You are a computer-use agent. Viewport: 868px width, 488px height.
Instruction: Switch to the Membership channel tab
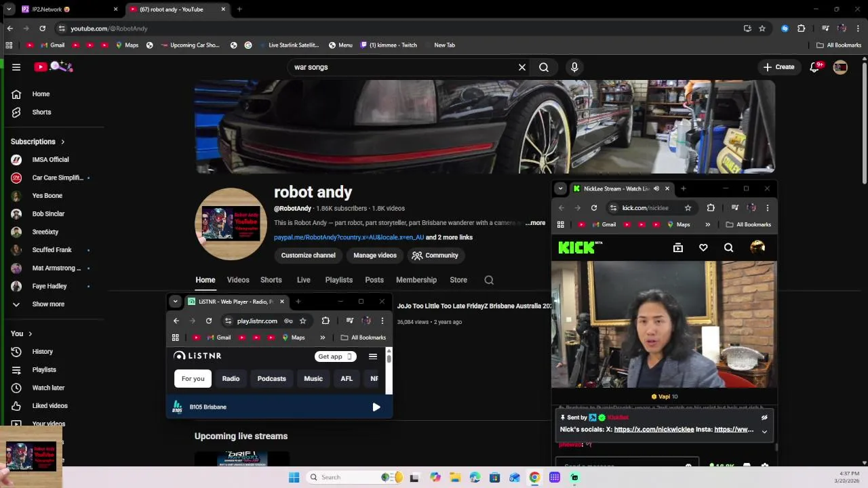416,280
